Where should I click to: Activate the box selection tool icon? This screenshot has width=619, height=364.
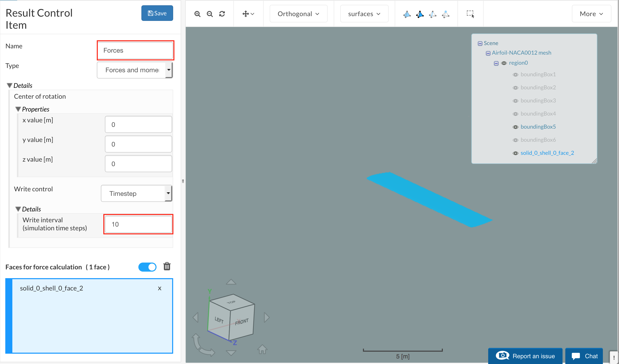[x=470, y=14]
